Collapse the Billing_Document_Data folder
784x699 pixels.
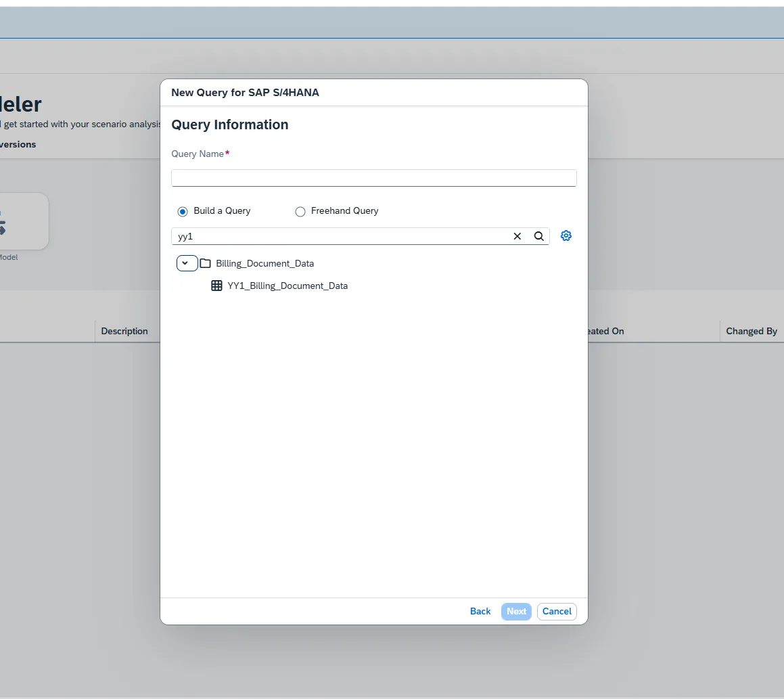[187, 263]
